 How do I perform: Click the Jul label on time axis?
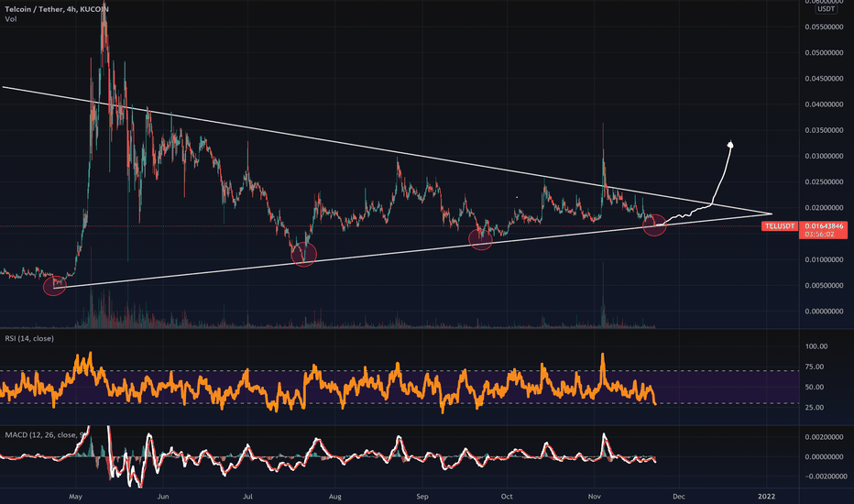click(x=247, y=497)
